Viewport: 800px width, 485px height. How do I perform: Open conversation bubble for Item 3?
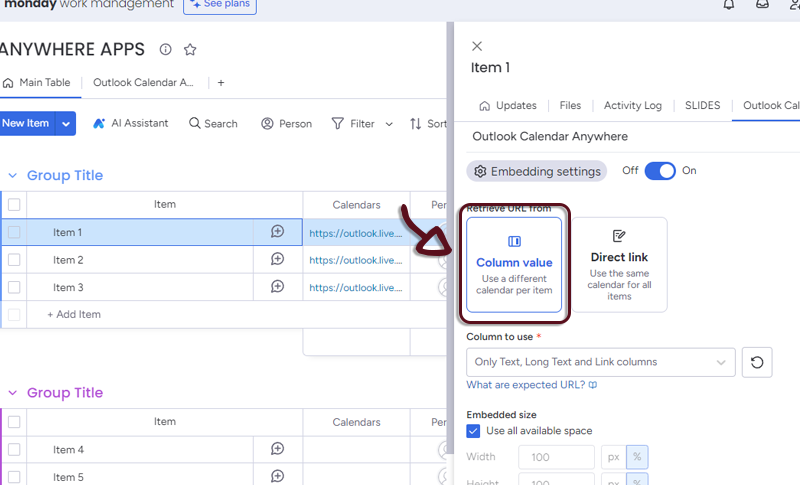[277, 287]
